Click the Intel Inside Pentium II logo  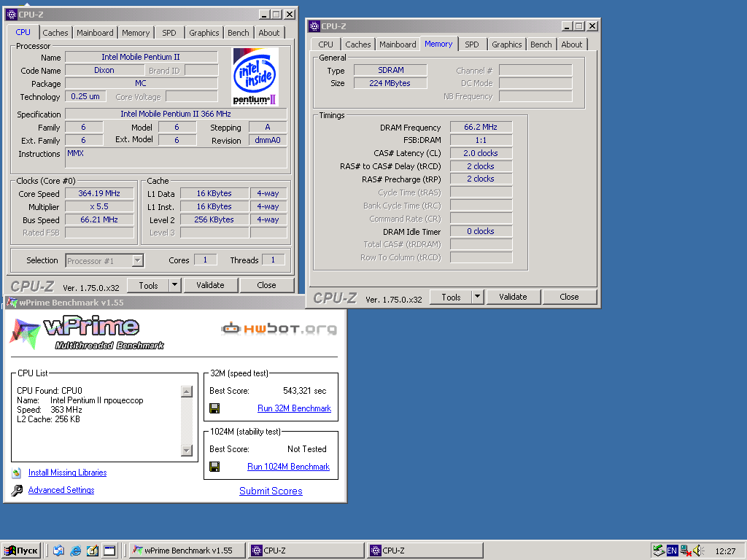pyautogui.click(x=255, y=77)
